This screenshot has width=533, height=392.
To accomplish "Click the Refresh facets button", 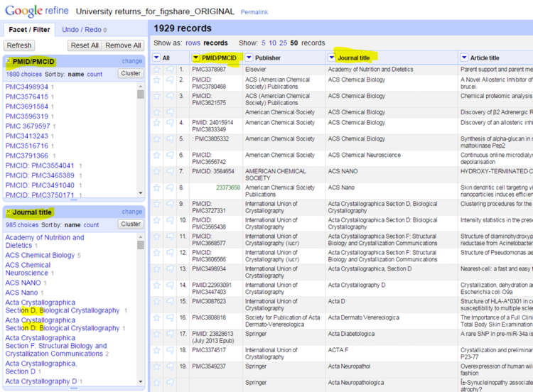I will click(x=19, y=45).
